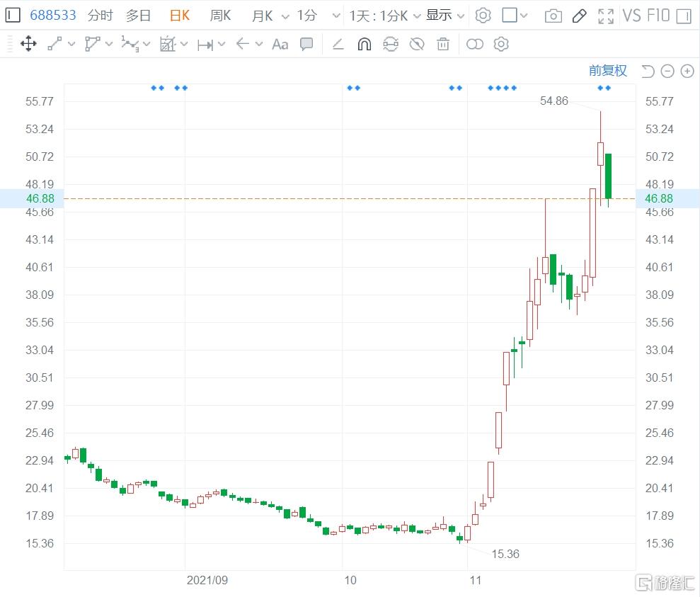
Task: Select the polygon shape drawing tool
Action: point(92,44)
